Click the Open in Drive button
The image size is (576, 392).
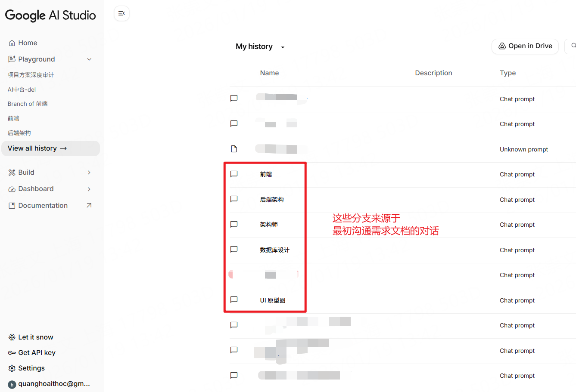pos(525,46)
